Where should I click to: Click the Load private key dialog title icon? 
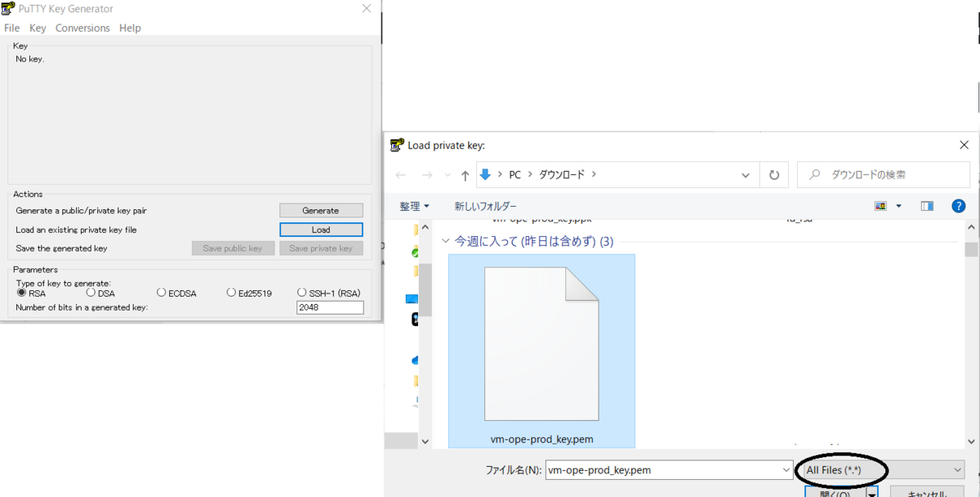398,145
